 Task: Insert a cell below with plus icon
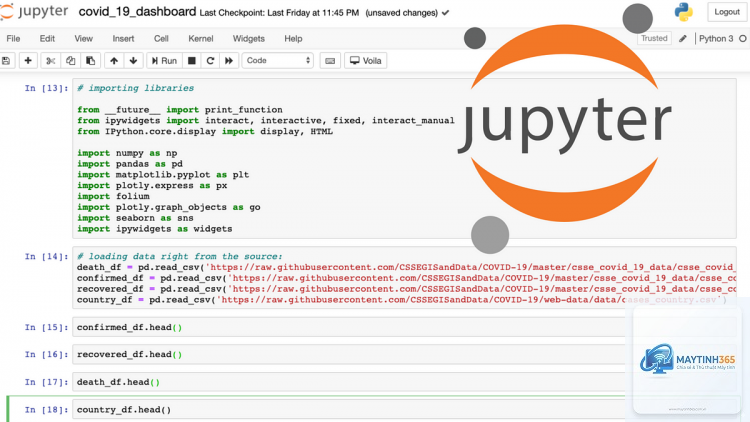point(28,61)
